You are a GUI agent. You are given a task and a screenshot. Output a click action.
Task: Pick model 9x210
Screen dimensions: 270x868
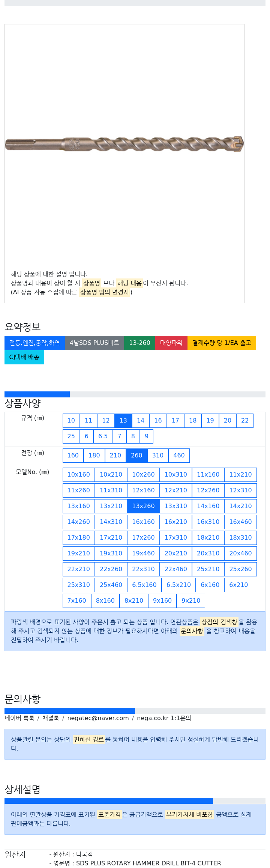point(191,601)
